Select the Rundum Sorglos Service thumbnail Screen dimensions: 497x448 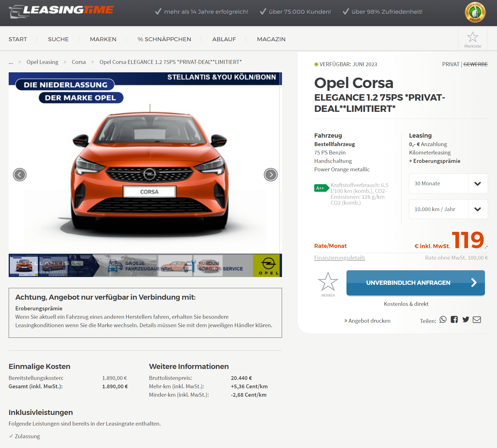[x=208, y=265]
